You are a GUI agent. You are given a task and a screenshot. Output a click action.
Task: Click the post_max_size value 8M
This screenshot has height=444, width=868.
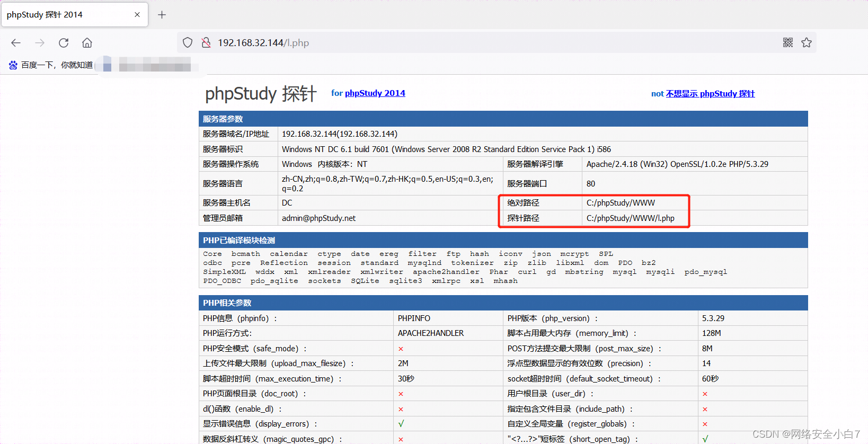point(707,349)
